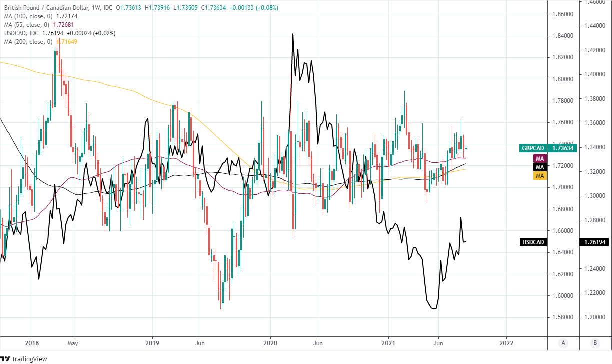Click the 1.38000 right scale label
Viewport: 612px width, 364px height.
(594, 98)
